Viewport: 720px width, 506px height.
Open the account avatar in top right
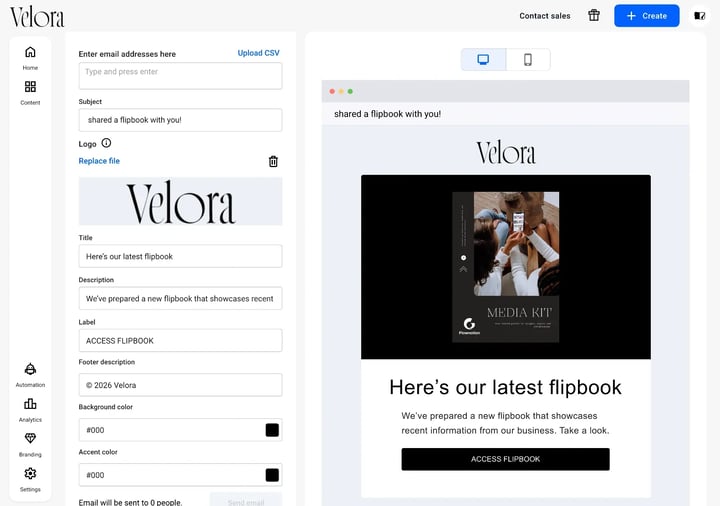[699, 16]
